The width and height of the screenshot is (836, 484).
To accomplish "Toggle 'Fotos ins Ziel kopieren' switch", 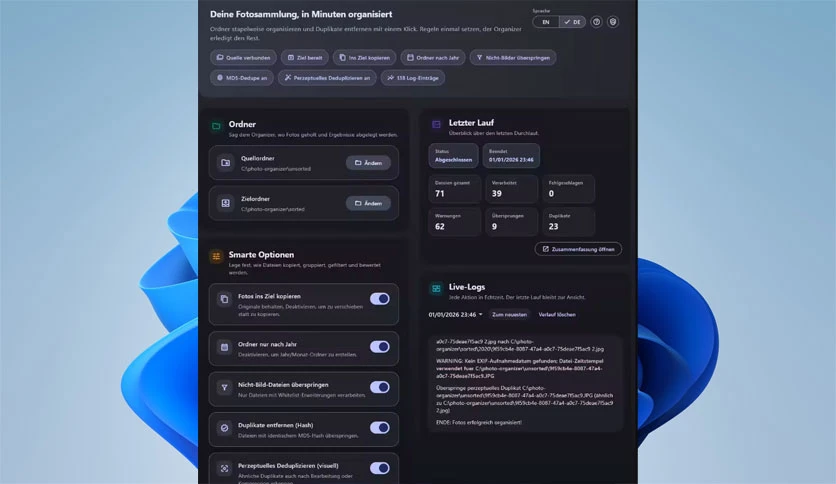I will [380, 299].
